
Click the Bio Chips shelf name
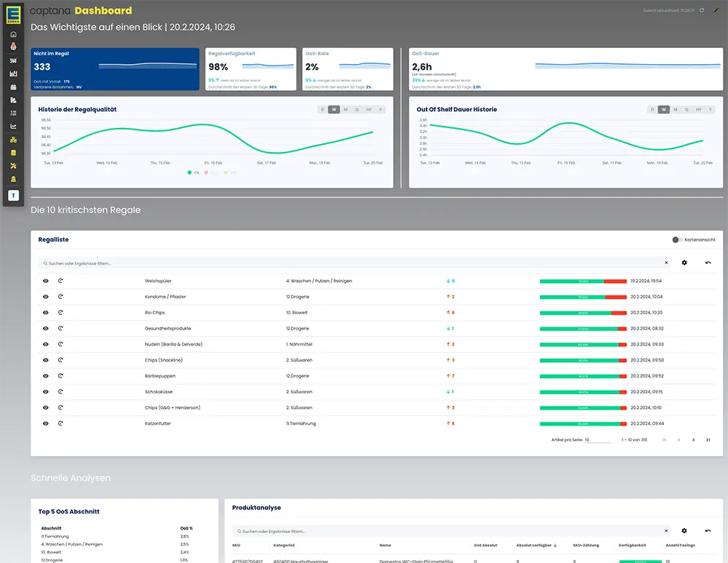pyautogui.click(x=154, y=313)
